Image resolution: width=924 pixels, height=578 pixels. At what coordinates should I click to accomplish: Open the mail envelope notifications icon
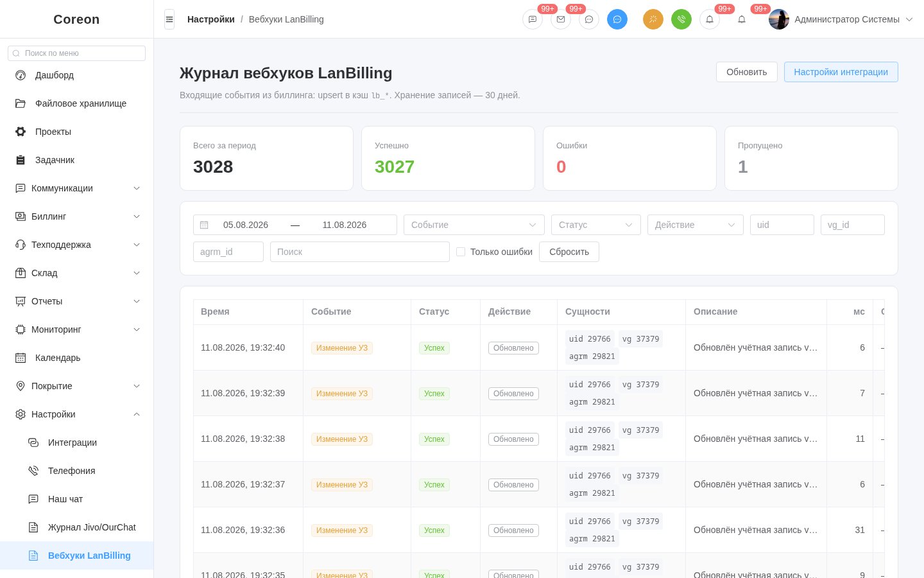[x=561, y=19]
